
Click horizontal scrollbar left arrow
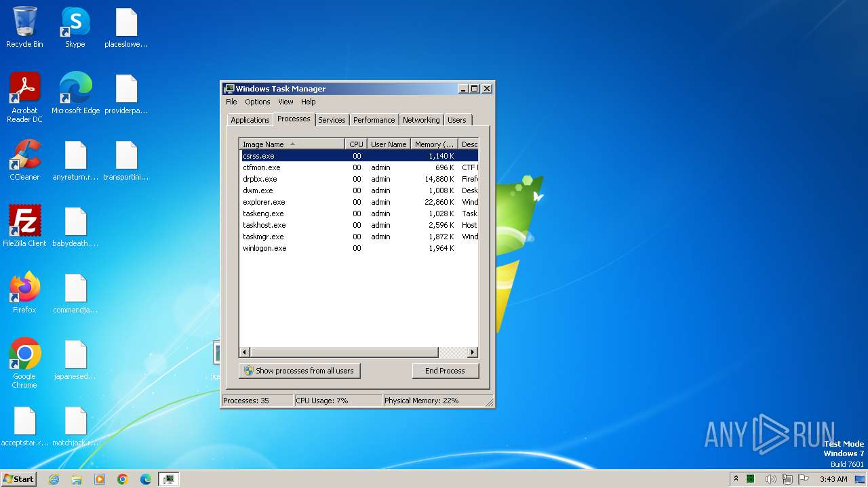click(245, 352)
